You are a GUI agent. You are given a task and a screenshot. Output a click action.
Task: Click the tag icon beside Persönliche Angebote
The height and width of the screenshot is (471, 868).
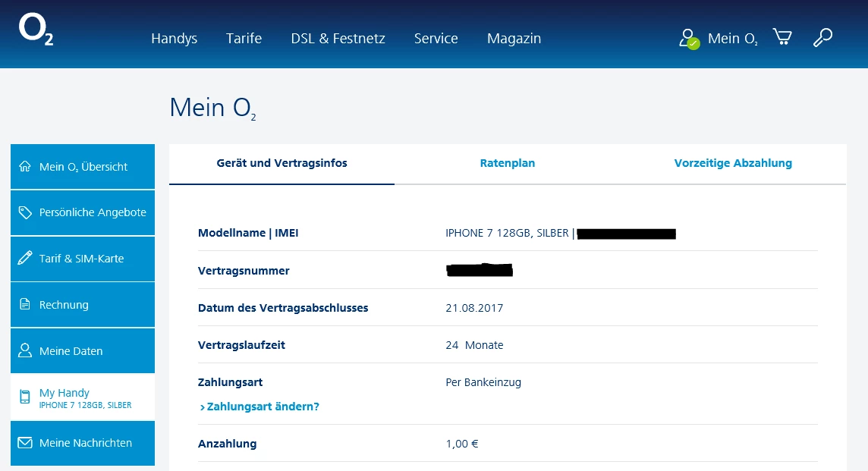25,212
